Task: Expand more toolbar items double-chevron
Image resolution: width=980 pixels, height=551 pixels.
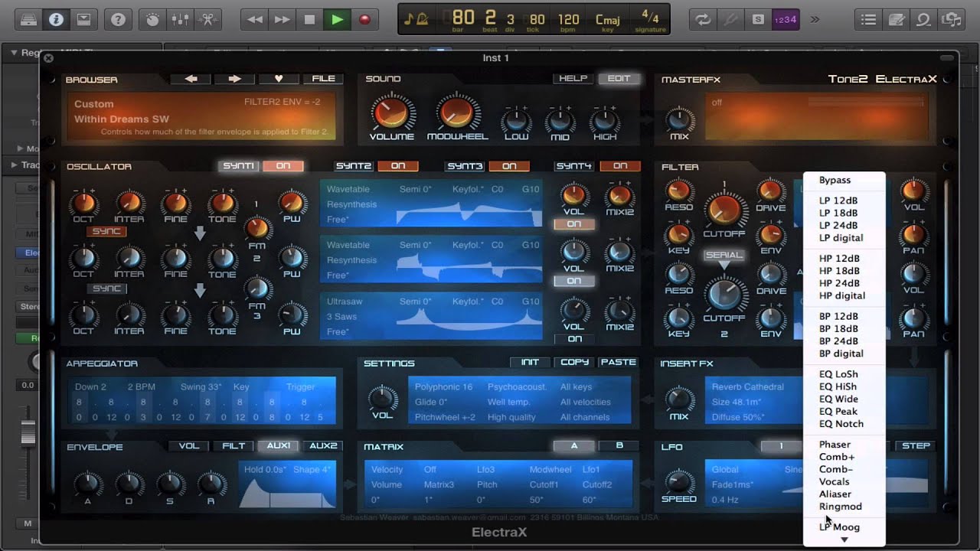Action: click(x=815, y=20)
